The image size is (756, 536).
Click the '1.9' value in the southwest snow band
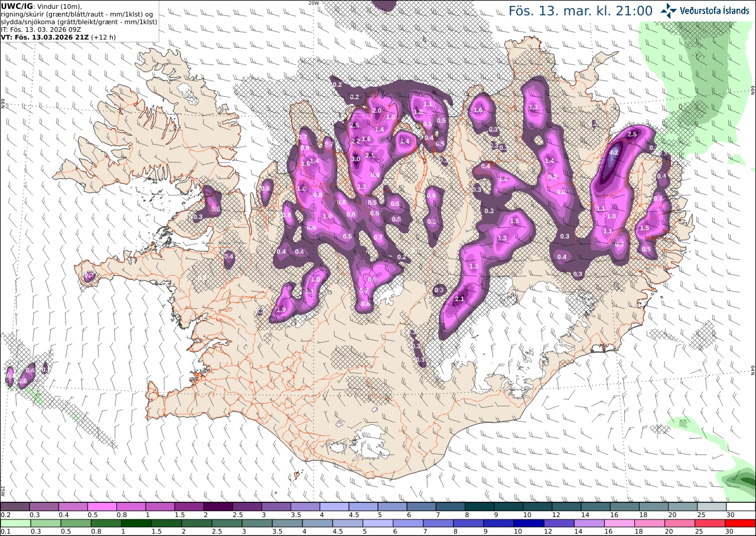[x=281, y=310]
